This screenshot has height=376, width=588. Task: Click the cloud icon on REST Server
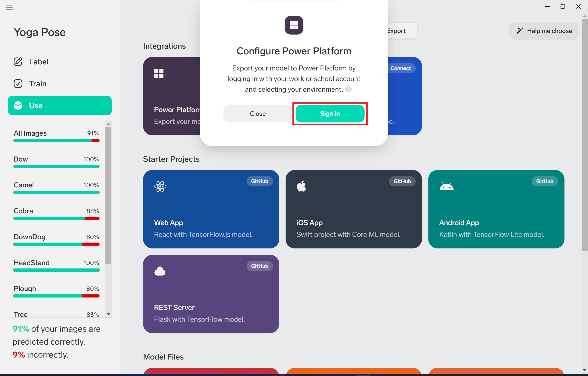tap(160, 271)
